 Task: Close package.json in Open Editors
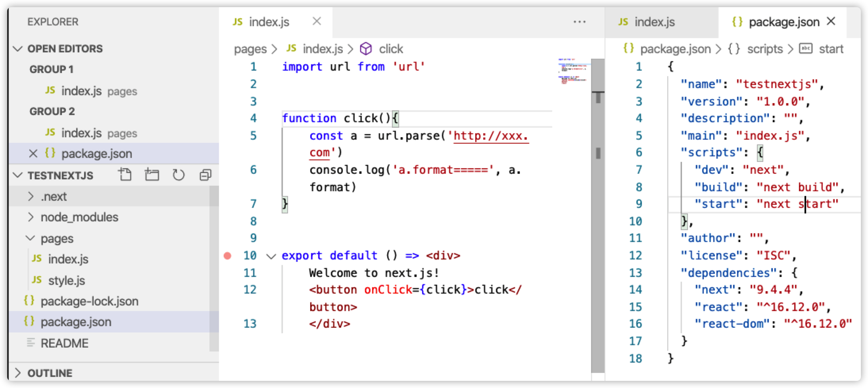(34, 153)
